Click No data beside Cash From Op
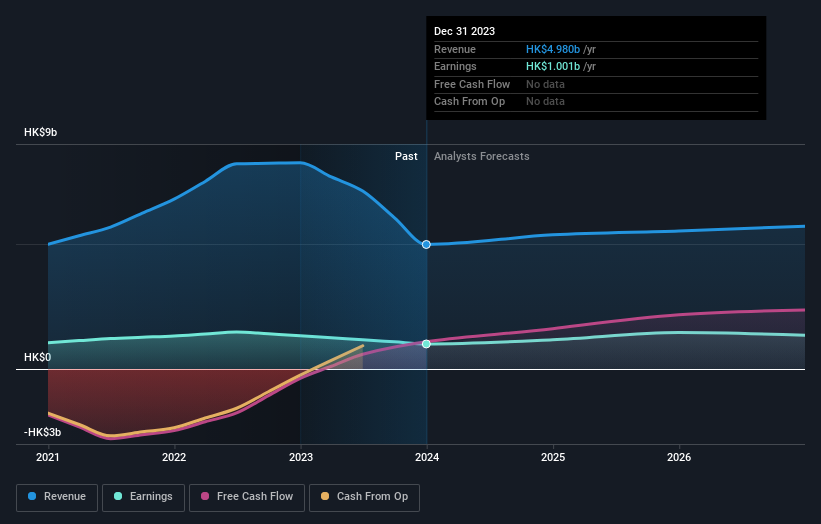 (x=545, y=102)
